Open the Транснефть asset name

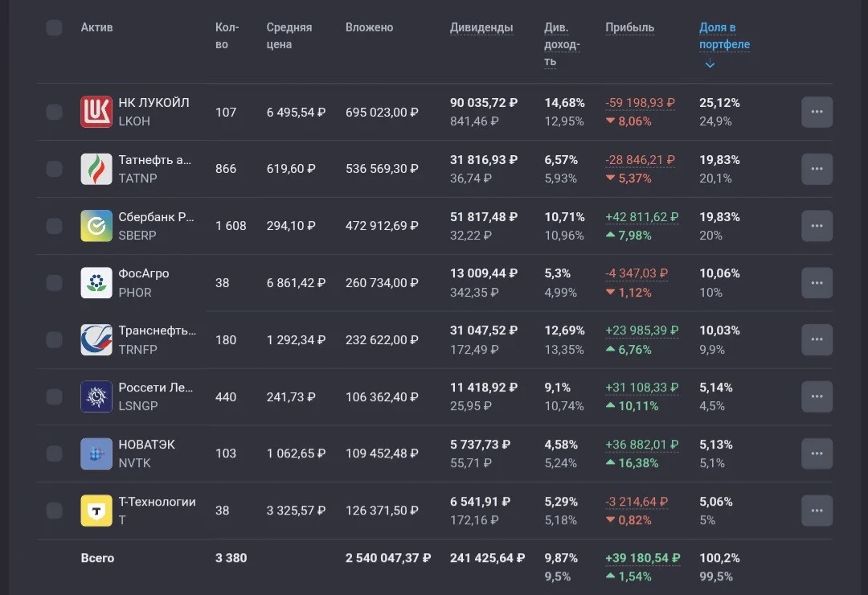(x=158, y=330)
